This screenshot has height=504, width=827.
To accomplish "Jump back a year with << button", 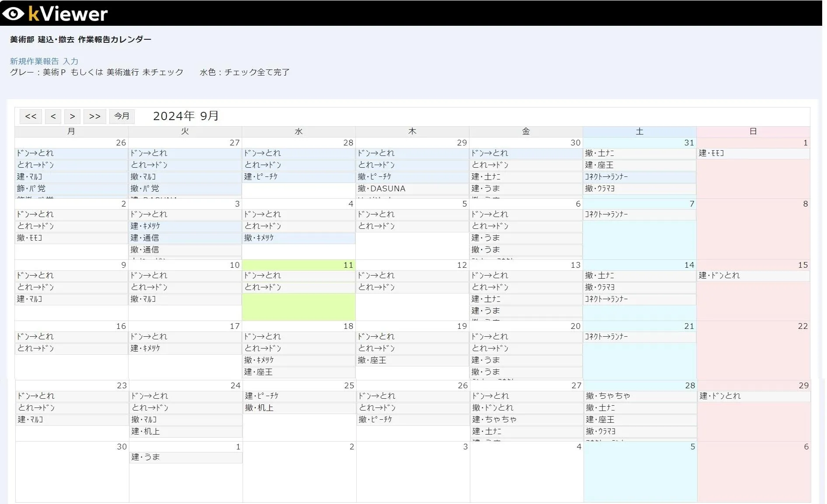I will [31, 116].
